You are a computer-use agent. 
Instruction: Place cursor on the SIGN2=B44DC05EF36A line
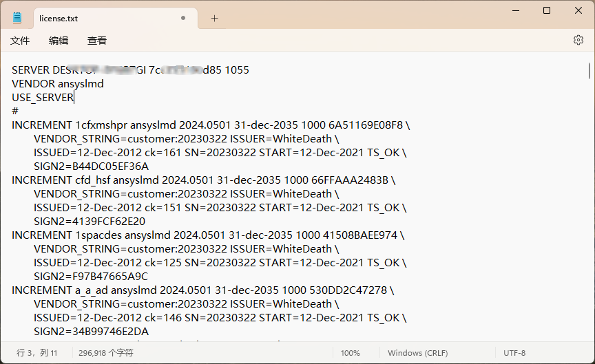point(91,167)
